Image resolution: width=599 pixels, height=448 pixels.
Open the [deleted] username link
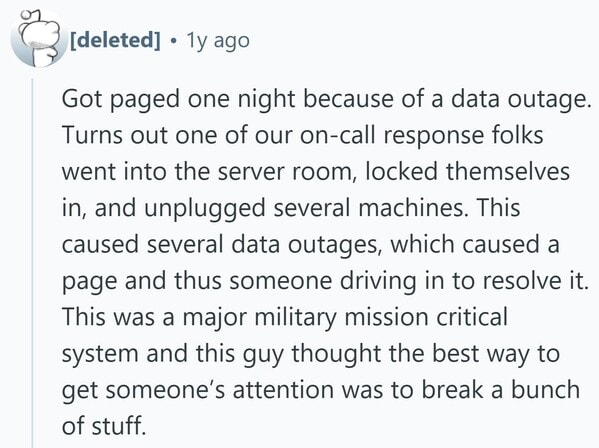115,40
